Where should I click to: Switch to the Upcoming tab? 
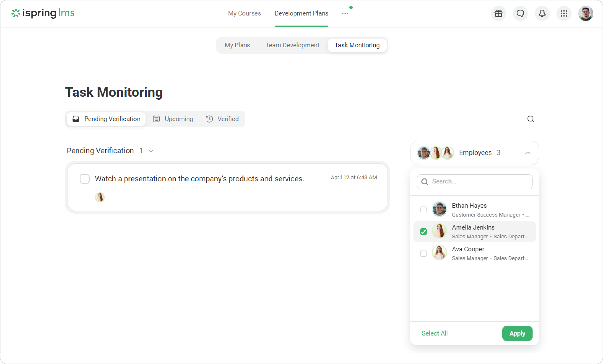(x=173, y=119)
